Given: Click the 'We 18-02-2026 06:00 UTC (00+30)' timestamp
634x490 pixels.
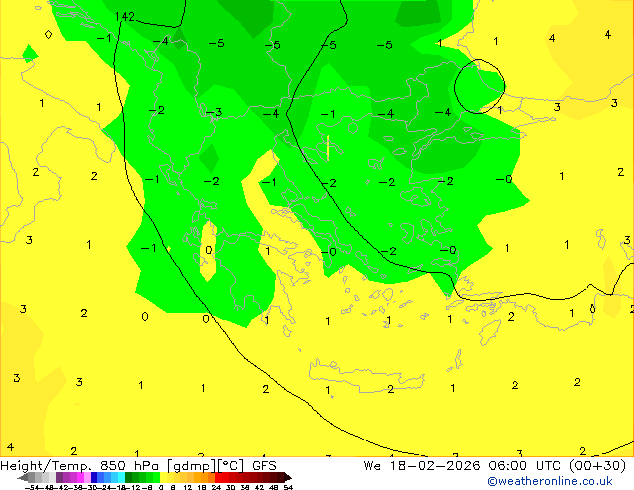Looking at the screenshot, I should pyautogui.click(x=495, y=465).
